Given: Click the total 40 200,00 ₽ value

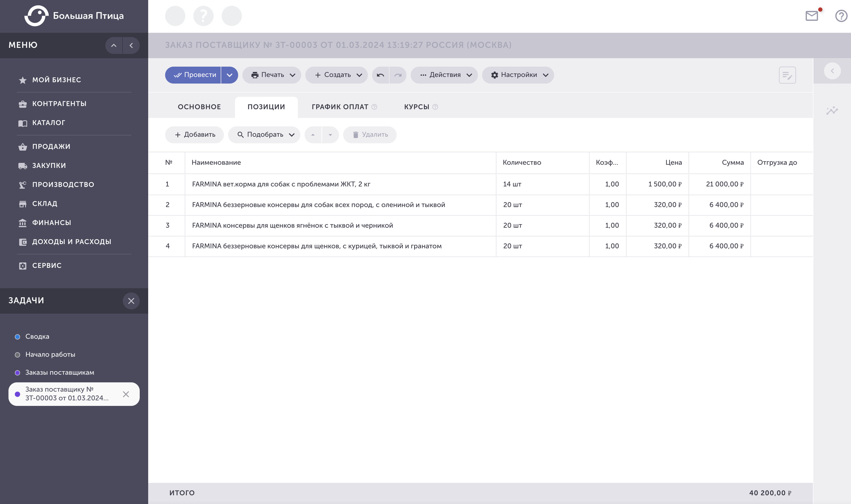Looking at the screenshot, I should coord(770,493).
